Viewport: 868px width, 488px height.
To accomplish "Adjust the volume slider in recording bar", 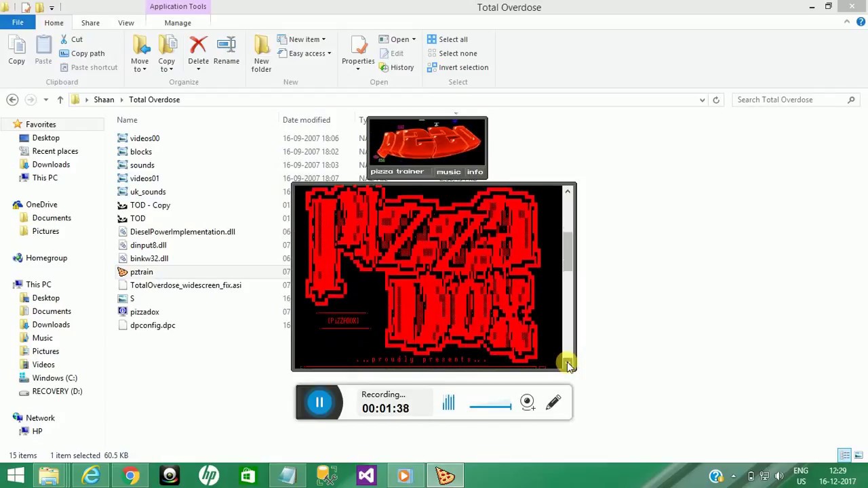I will coord(490,405).
